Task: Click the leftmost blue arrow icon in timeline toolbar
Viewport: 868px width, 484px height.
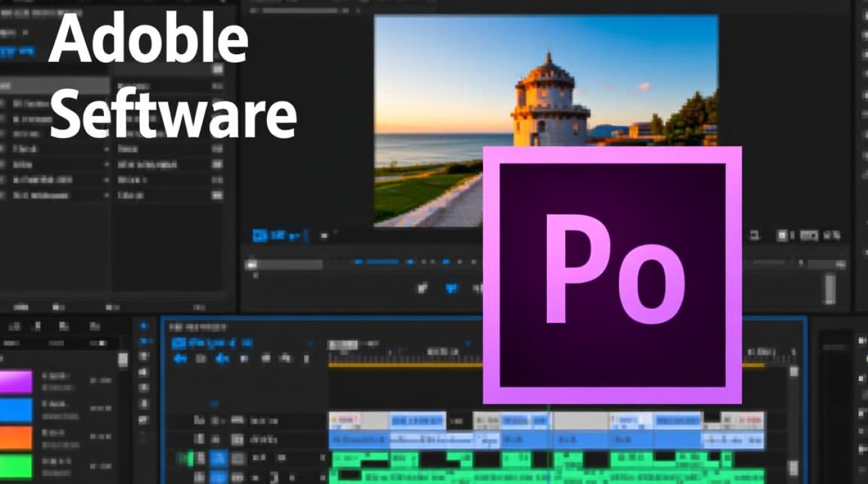Action: (180, 359)
